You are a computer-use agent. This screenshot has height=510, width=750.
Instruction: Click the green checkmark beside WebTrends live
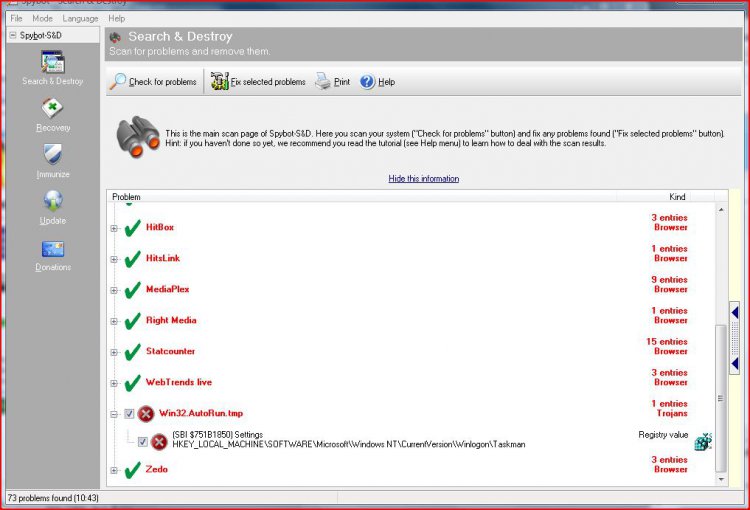tap(132, 383)
